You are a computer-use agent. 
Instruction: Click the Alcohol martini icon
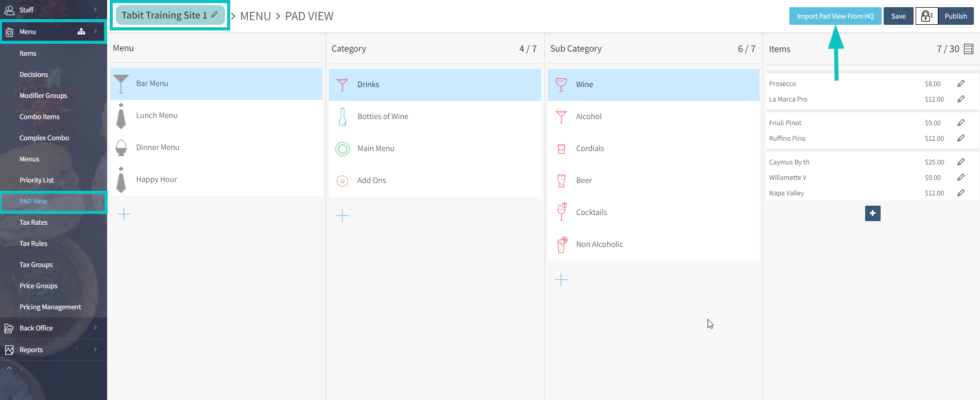561,117
